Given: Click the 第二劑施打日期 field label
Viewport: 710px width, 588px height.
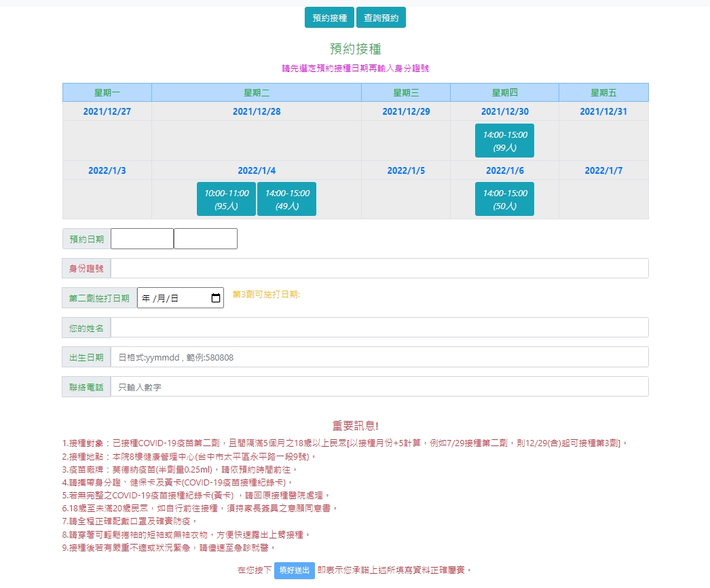Looking at the screenshot, I should pos(100,298).
